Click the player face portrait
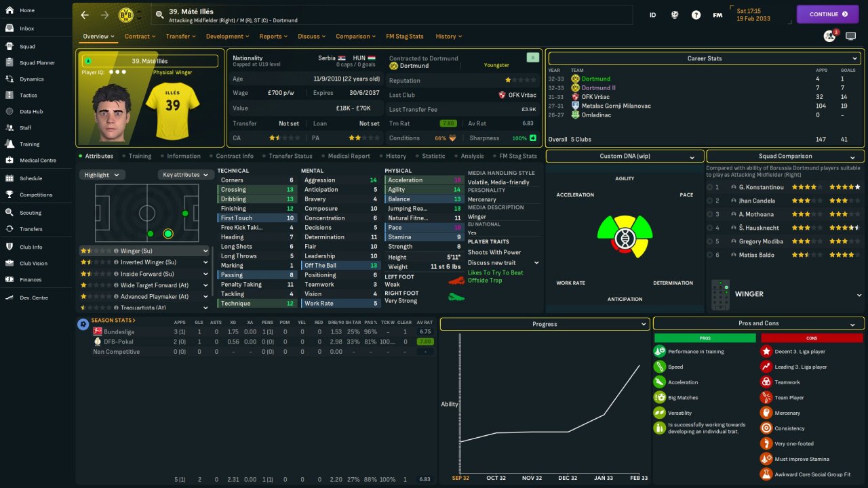 click(112, 112)
